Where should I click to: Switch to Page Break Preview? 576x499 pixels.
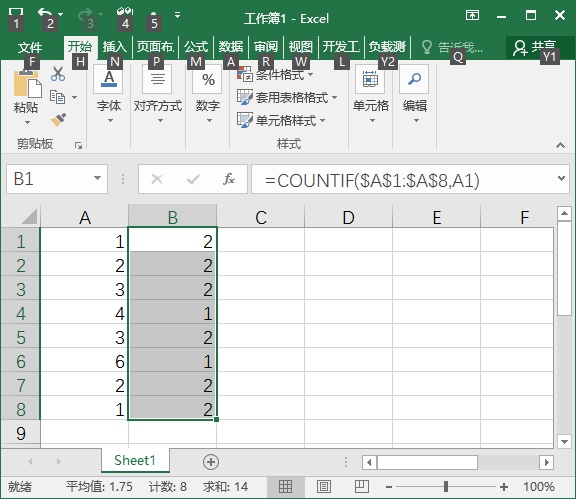(x=361, y=487)
